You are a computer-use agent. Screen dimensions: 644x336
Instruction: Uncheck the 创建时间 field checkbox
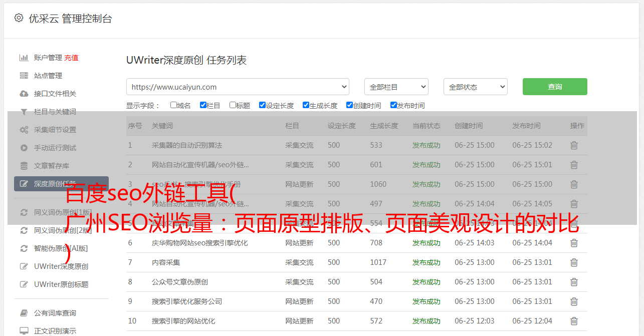[x=349, y=105]
